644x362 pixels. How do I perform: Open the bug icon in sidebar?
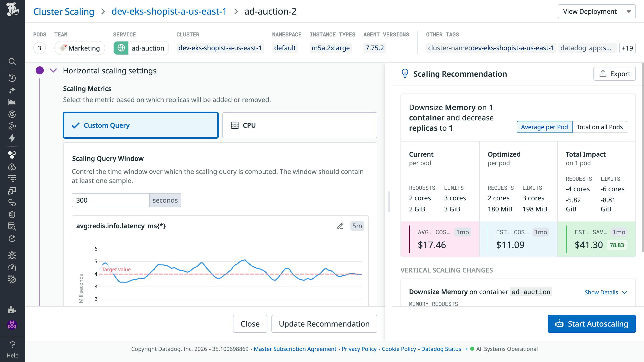(x=12, y=255)
